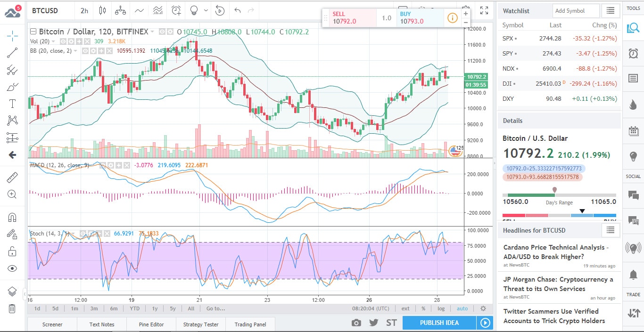Image resolution: width=644 pixels, height=332 pixels.
Task: Open the alerts alarm clock panel
Action: [x=633, y=53]
